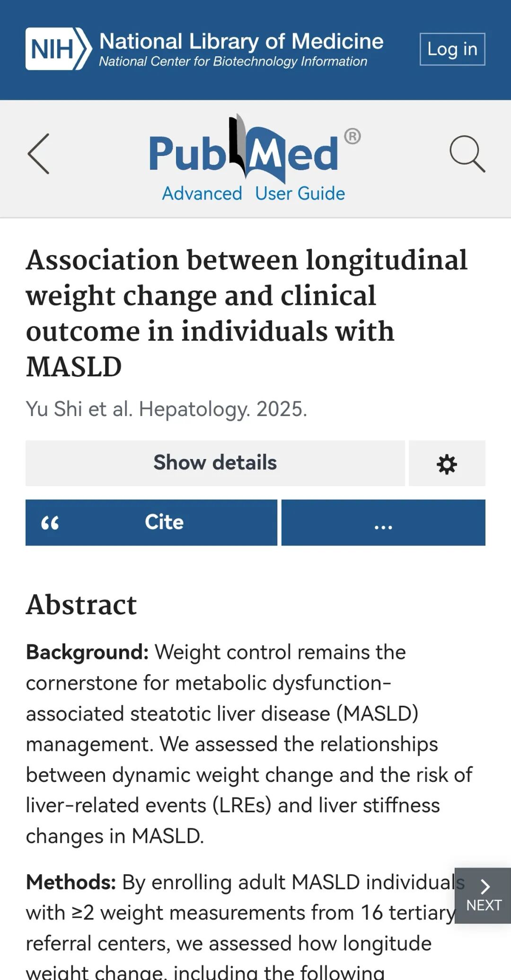This screenshot has width=511, height=980.
Task: Open the search magnifier icon
Action: [x=467, y=154]
